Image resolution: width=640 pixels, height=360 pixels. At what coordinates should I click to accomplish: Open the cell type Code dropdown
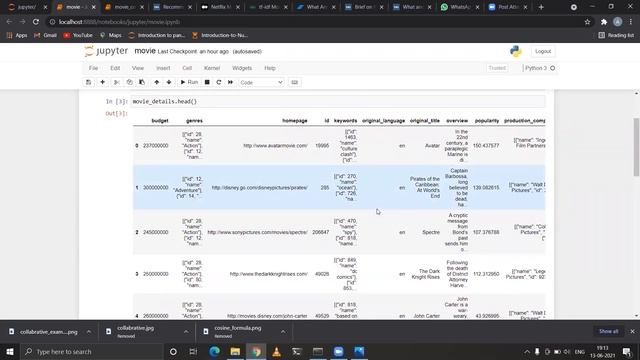tap(261, 82)
